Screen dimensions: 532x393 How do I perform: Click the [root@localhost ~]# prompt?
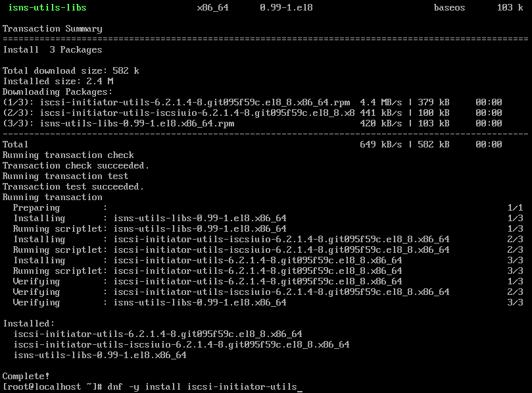point(52,386)
